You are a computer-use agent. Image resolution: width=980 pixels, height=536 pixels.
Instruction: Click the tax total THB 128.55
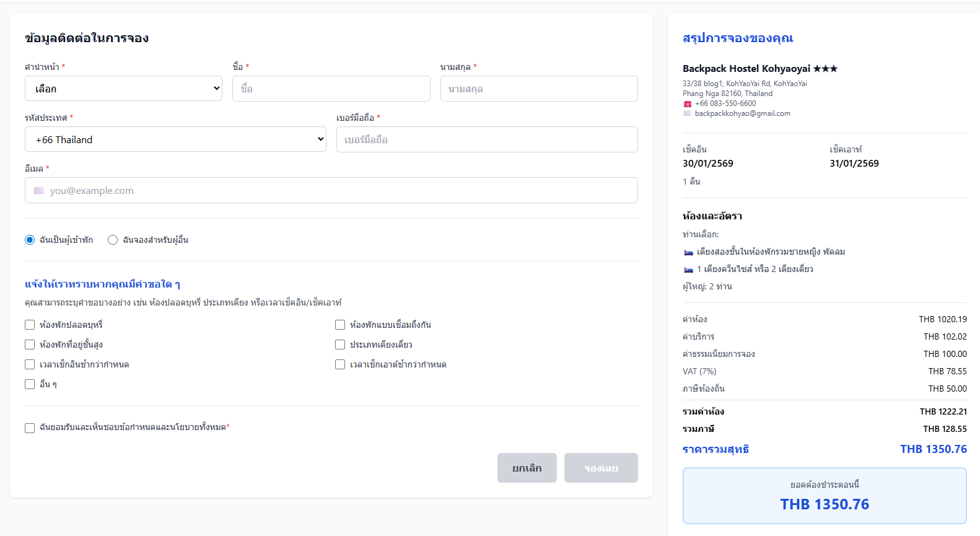coord(945,429)
